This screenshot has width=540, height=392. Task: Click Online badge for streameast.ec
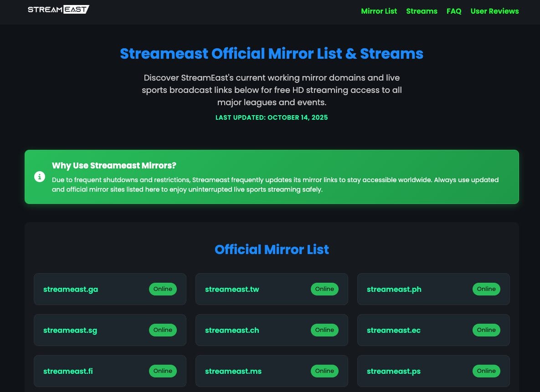tap(486, 330)
